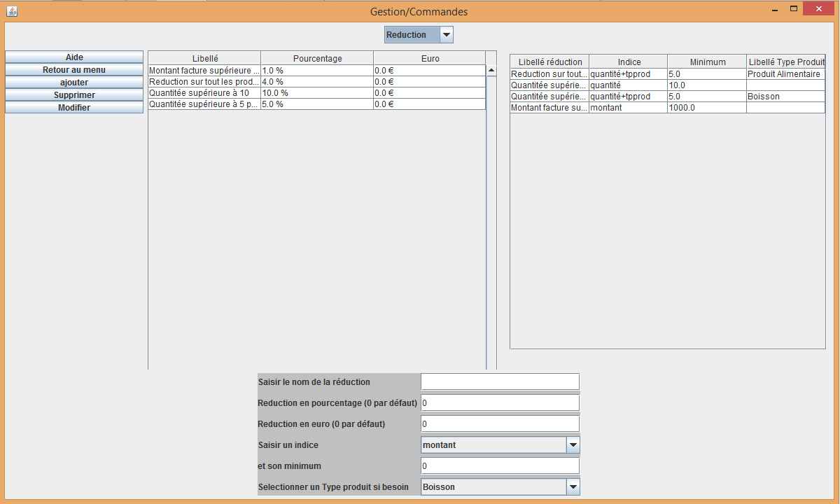Click the Minimum column header
This screenshot has height=504, width=840.
(707, 62)
